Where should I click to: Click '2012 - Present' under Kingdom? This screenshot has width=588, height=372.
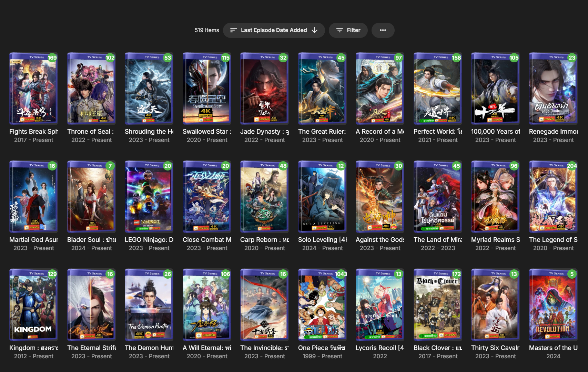tap(33, 356)
